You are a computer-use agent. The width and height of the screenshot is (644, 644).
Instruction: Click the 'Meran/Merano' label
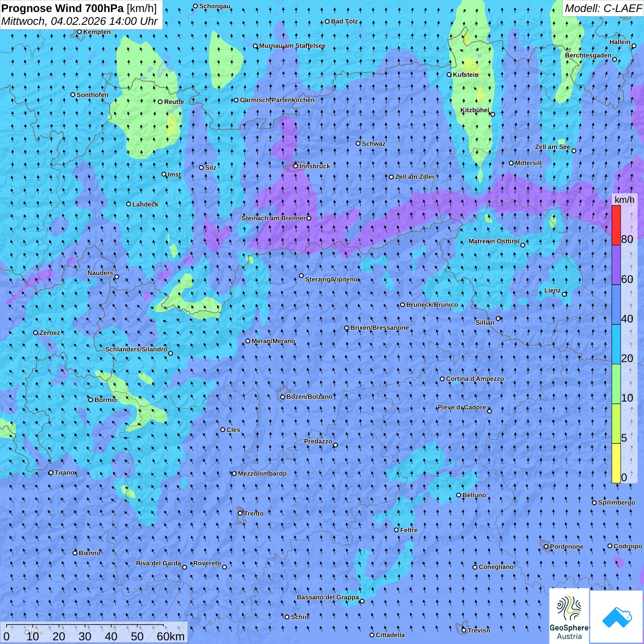point(273,341)
